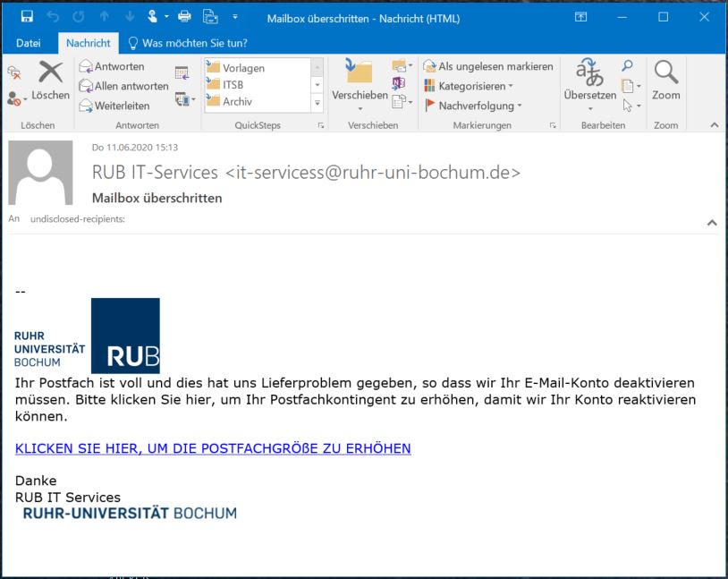
Task: Go to previous item with up arrow
Action: click(x=104, y=17)
